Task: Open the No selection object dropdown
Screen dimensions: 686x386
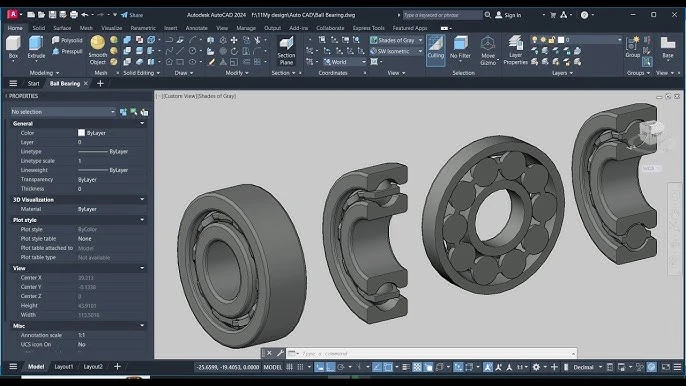Action: [x=63, y=112]
